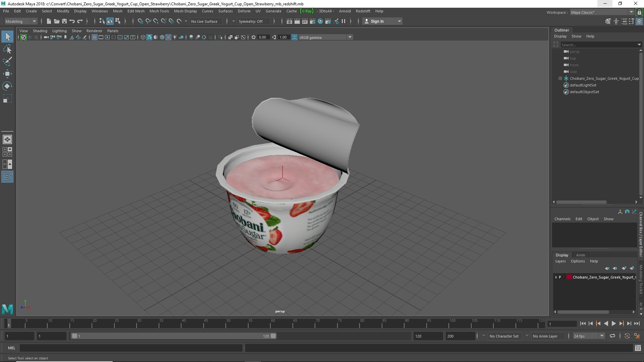Image resolution: width=644 pixels, height=362 pixels.
Task: Click the New Scene icon
Action: [49, 21]
